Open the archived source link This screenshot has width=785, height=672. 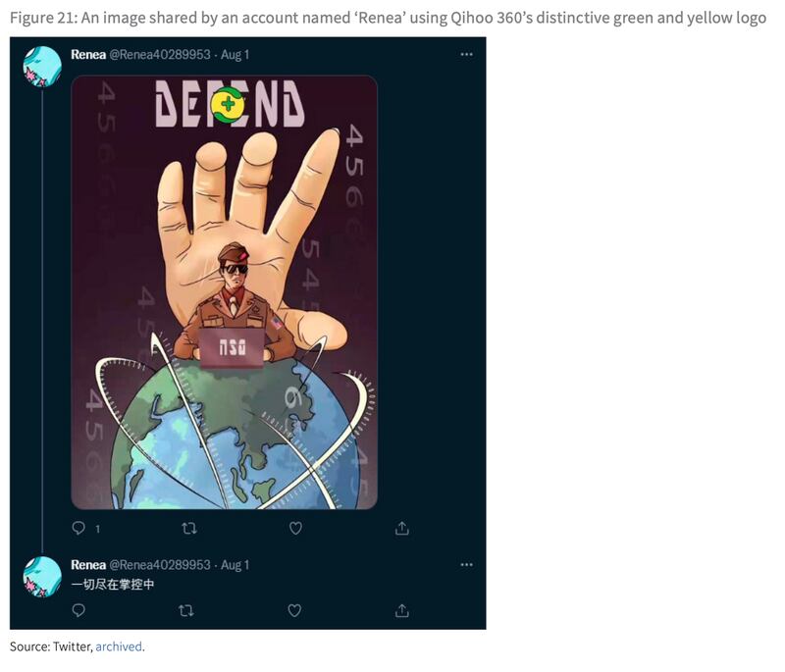pos(119,646)
